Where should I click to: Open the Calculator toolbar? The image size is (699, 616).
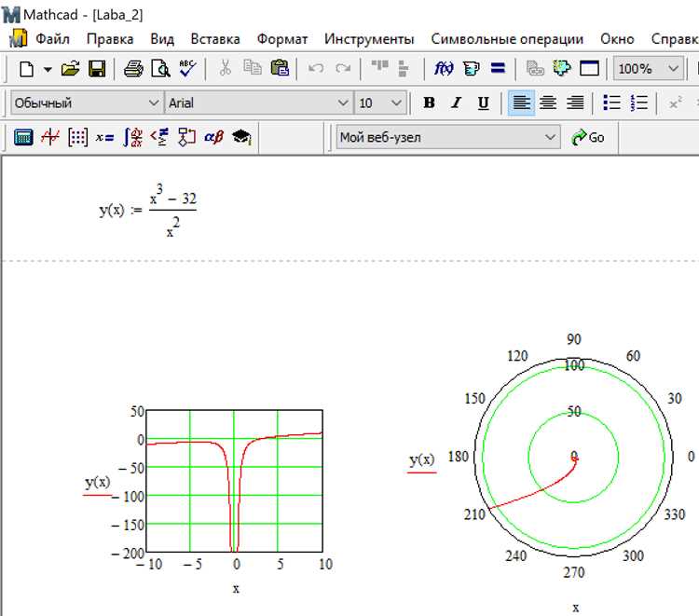tap(23, 137)
